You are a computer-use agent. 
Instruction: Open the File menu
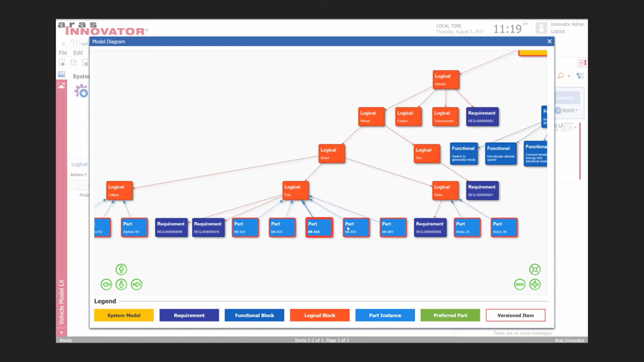click(x=63, y=53)
